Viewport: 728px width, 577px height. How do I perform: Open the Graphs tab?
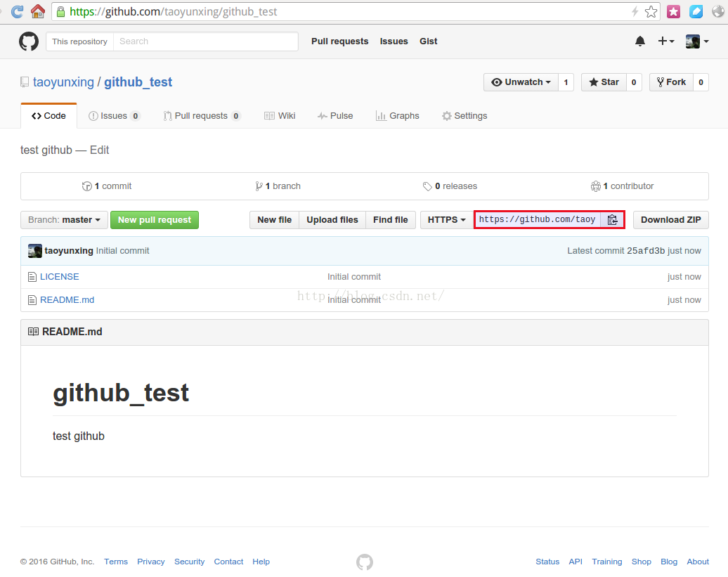click(398, 115)
